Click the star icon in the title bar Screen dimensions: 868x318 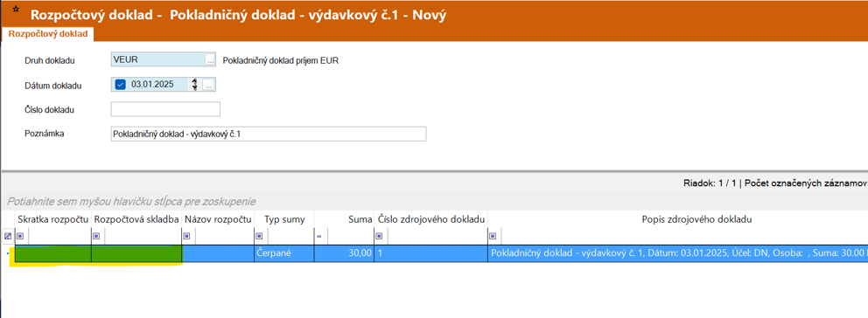(x=15, y=10)
